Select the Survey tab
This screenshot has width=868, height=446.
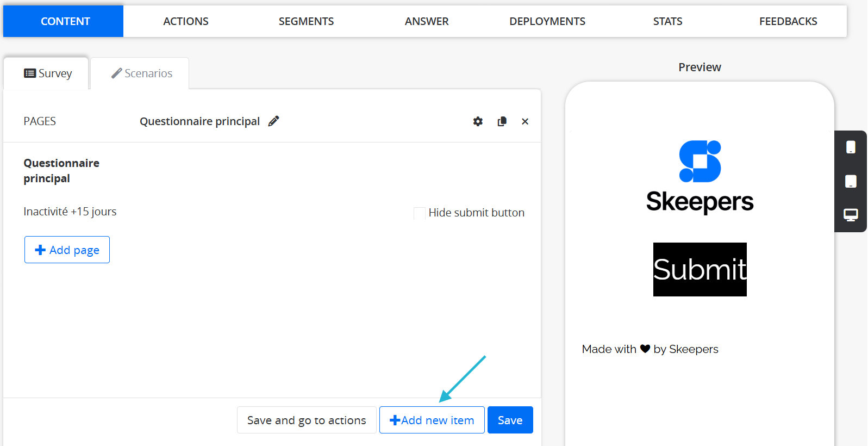pyautogui.click(x=48, y=73)
